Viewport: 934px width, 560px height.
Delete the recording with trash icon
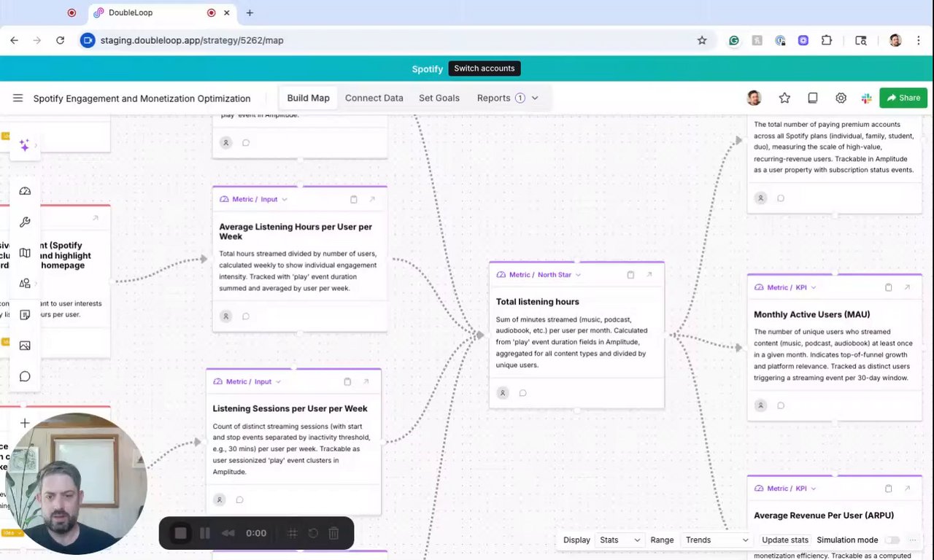tap(333, 533)
